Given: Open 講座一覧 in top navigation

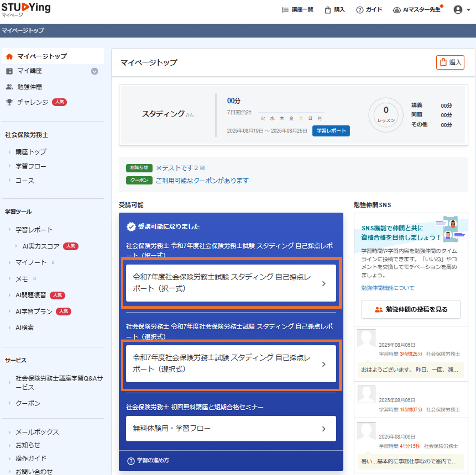Looking at the screenshot, I should (302, 10).
